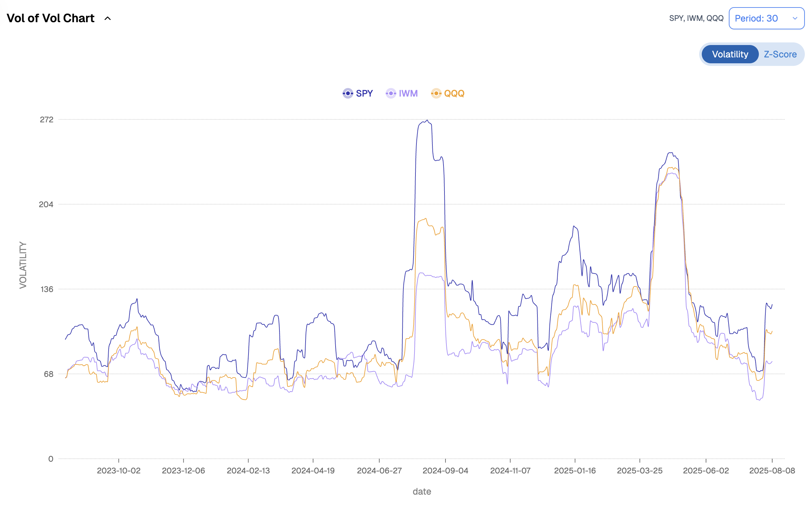Toggle IWM series via legend label
Image resolution: width=812 pixels, height=507 pixels.
[408, 93]
